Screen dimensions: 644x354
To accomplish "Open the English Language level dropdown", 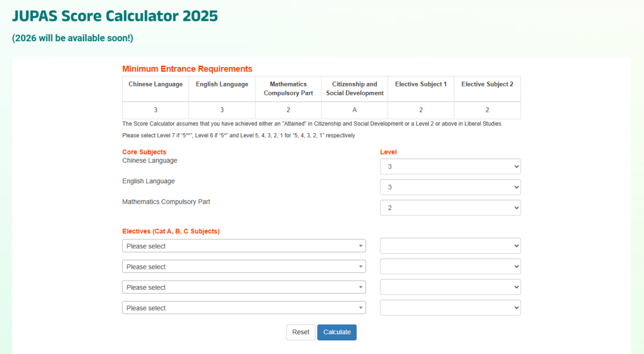I will 450,187.
